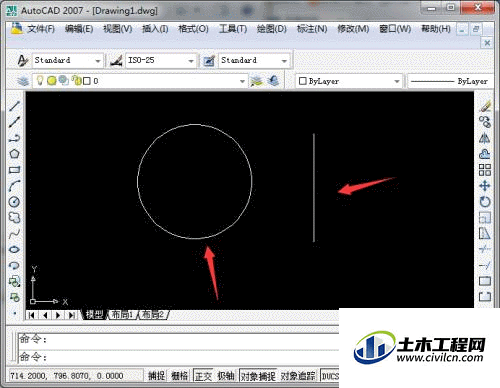
Task: Select the Trim tool
Action: click(x=485, y=249)
